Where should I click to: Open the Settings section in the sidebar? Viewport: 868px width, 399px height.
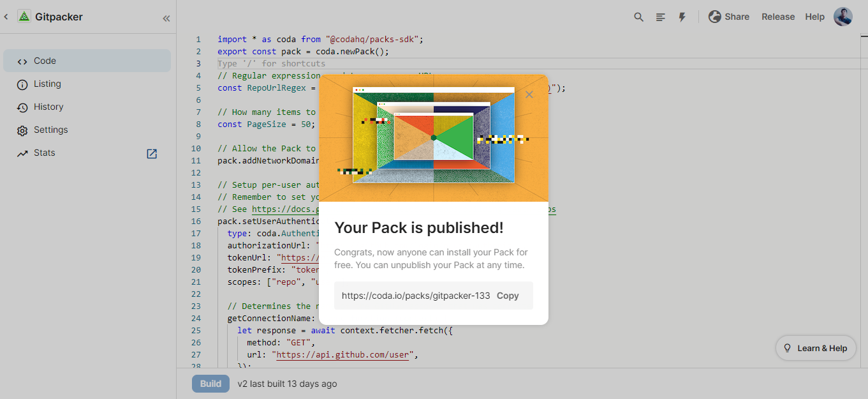(x=87, y=130)
